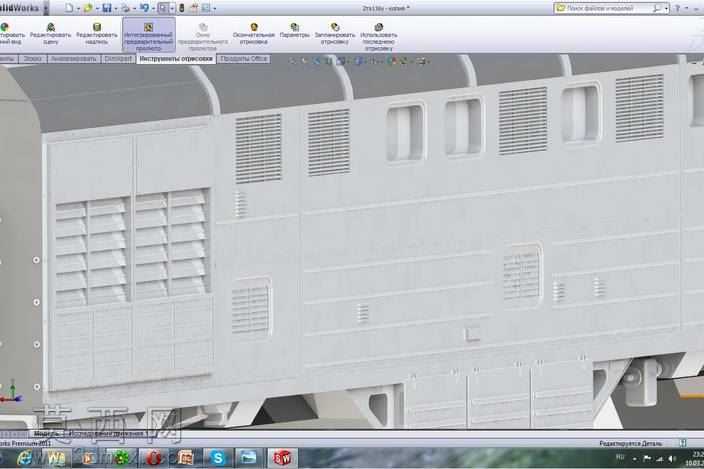This screenshot has width=704, height=469.
Task: Open Windows Explorer from the taskbar
Action: [x=248, y=458]
